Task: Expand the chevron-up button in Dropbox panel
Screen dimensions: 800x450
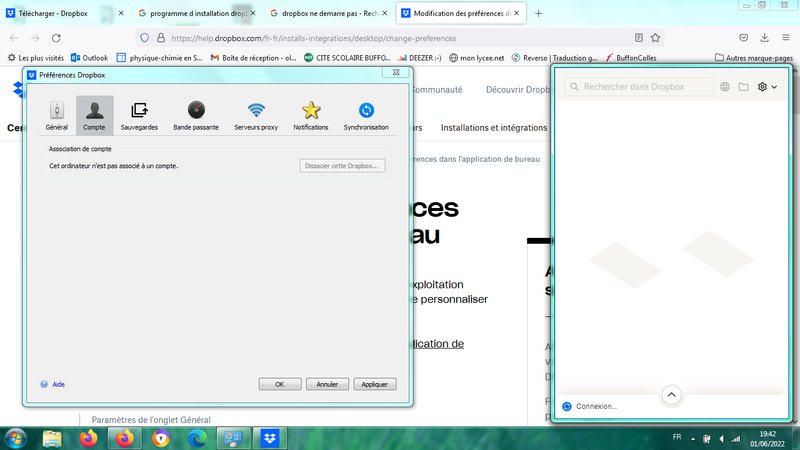Action: 671,395
